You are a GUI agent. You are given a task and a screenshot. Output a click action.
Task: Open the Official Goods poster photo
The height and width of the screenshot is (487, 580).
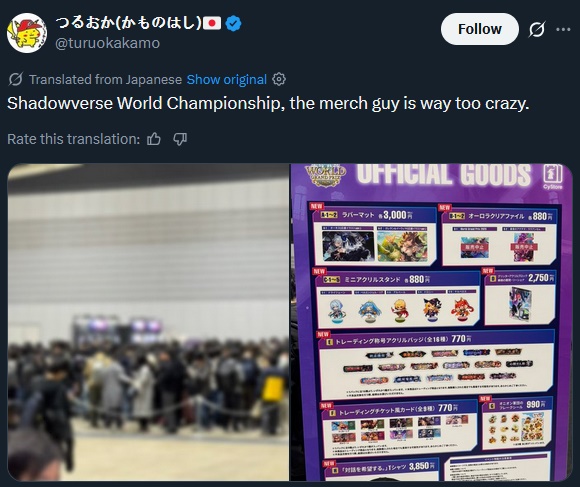pyautogui.click(x=431, y=322)
